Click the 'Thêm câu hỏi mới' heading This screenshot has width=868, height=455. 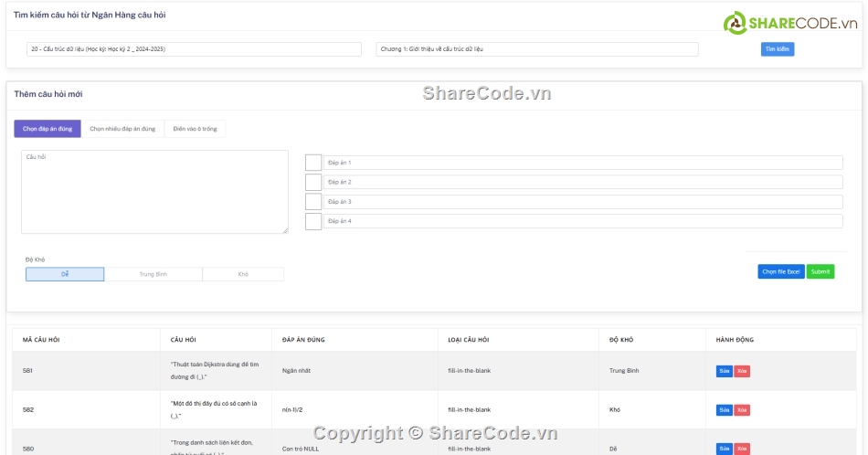(x=48, y=94)
